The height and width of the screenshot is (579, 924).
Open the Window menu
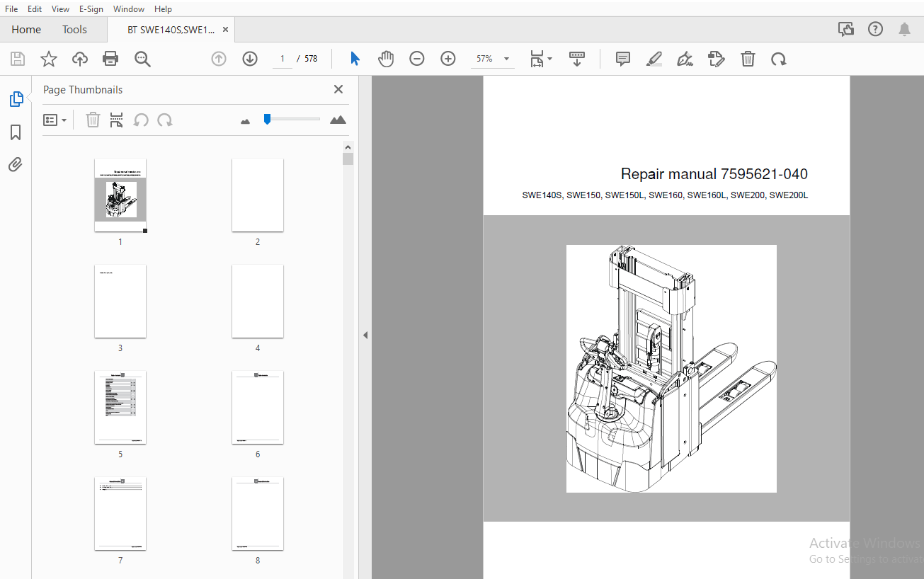[x=129, y=8]
